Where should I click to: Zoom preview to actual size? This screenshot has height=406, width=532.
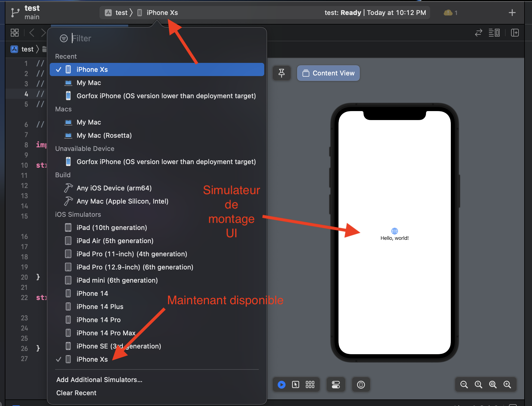(x=478, y=384)
